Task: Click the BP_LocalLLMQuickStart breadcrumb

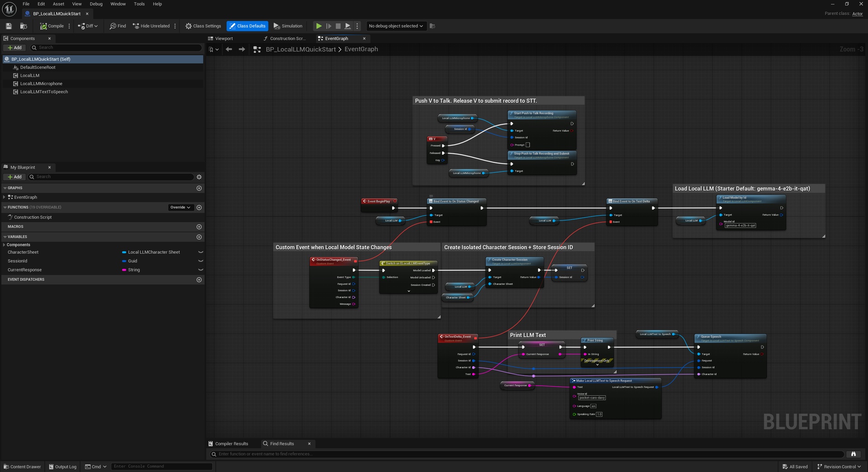Action: pos(301,49)
